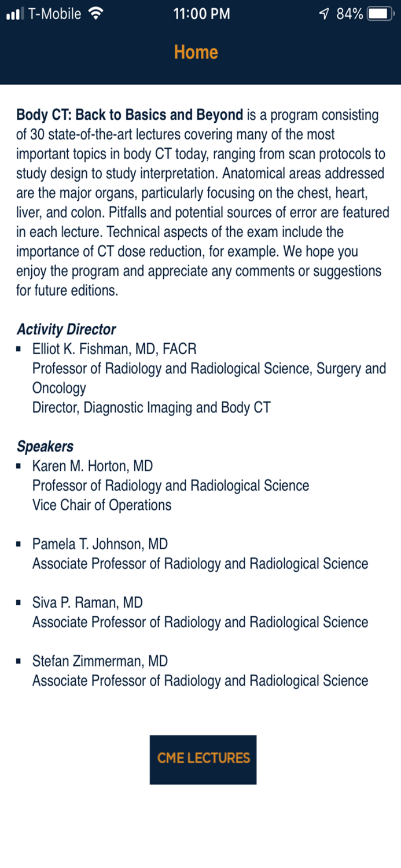
Task: Expand the Activity Director section
Action: click(66, 329)
